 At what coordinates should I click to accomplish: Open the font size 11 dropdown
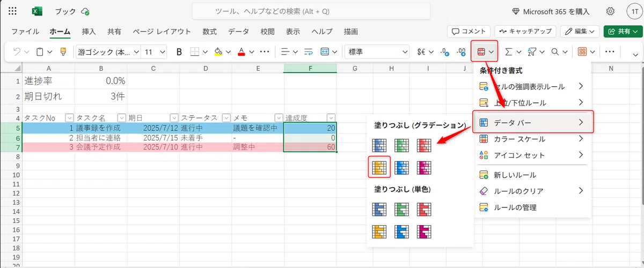pyautogui.click(x=162, y=52)
